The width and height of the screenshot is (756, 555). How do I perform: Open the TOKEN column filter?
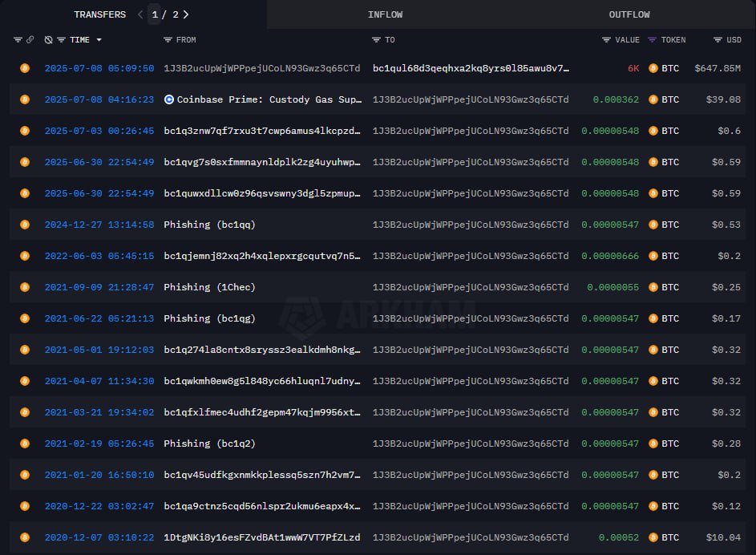(652, 40)
